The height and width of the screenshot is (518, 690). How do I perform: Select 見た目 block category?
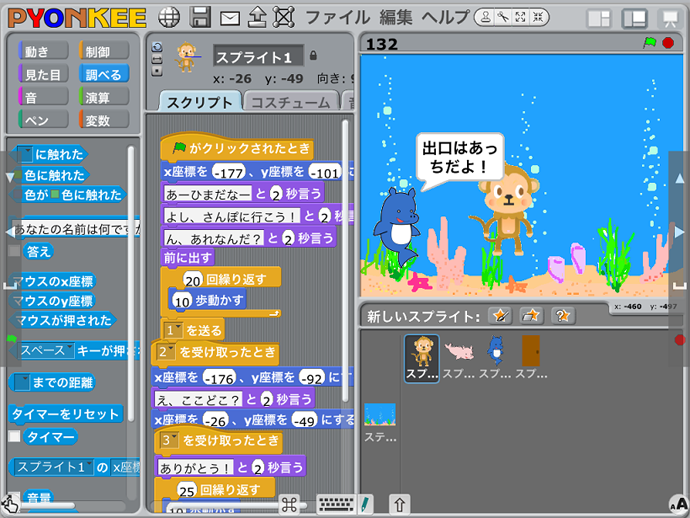(43, 74)
